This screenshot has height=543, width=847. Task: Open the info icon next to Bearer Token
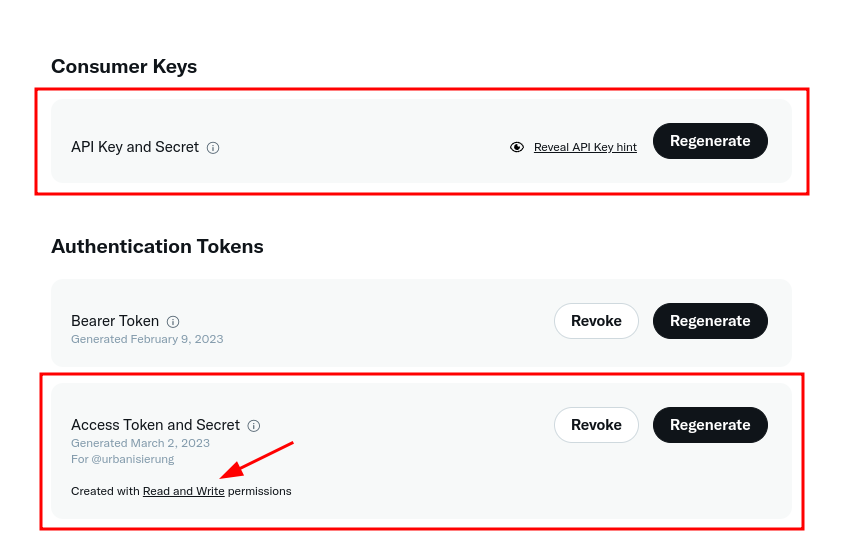pyautogui.click(x=173, y=322)
